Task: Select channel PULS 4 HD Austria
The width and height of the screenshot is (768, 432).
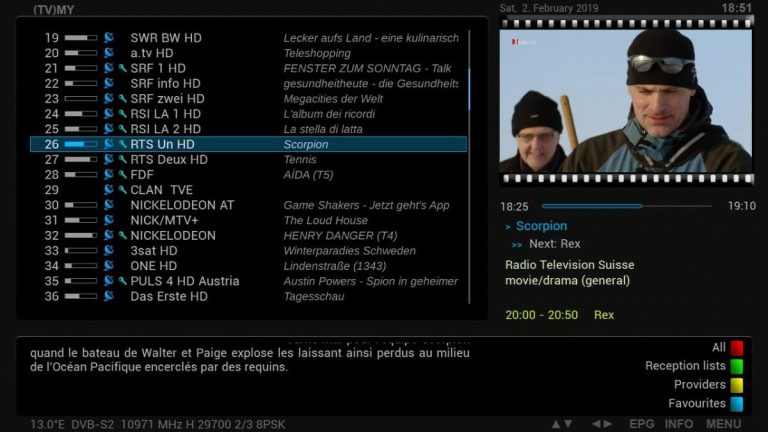Action: (185, 281)
